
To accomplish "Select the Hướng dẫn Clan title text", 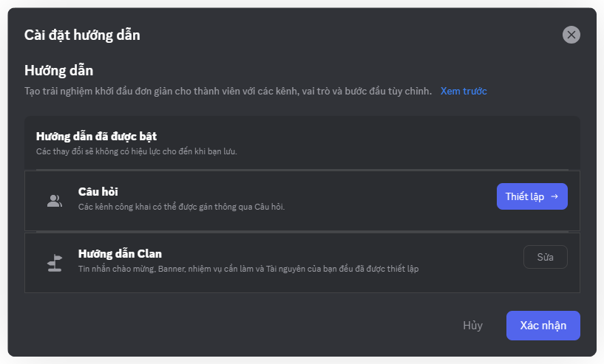I will pyautogui.click(x=120, y=254).
